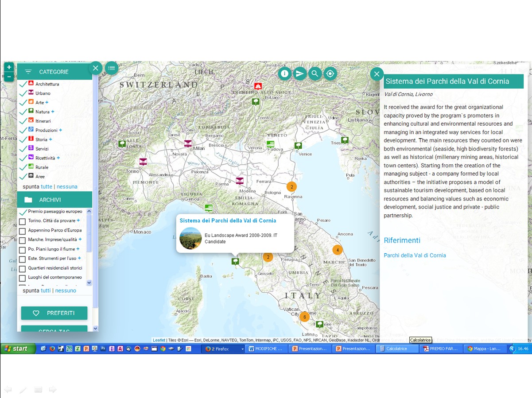Viewport: 532px width, 398px height.
Task: Switch to Calcolatrice in the taskbar
Action: pos(397,349)
